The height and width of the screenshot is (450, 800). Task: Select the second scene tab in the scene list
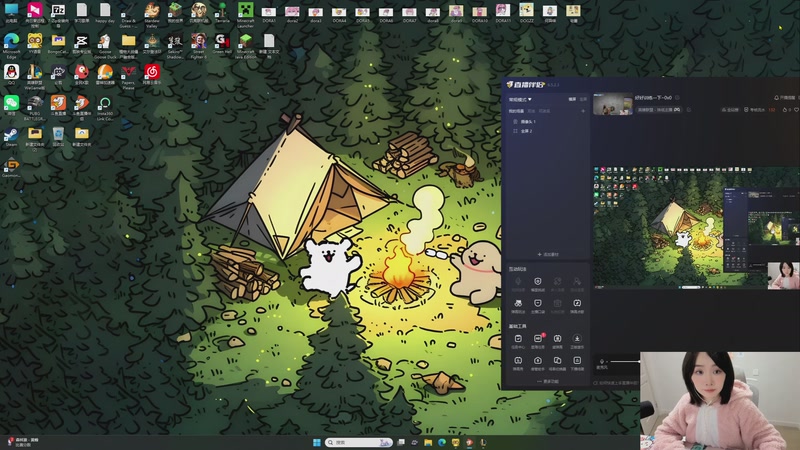tap(532, 111)
